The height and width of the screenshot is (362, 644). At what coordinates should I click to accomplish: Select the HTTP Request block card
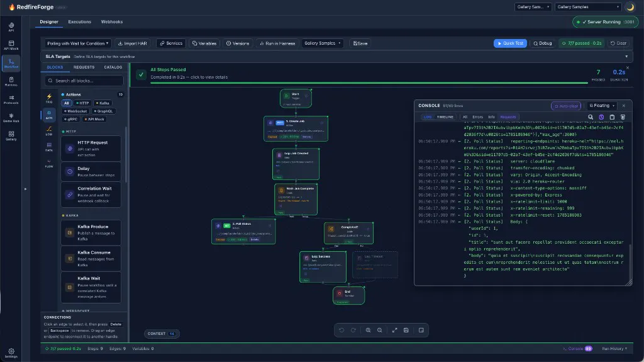91,149
